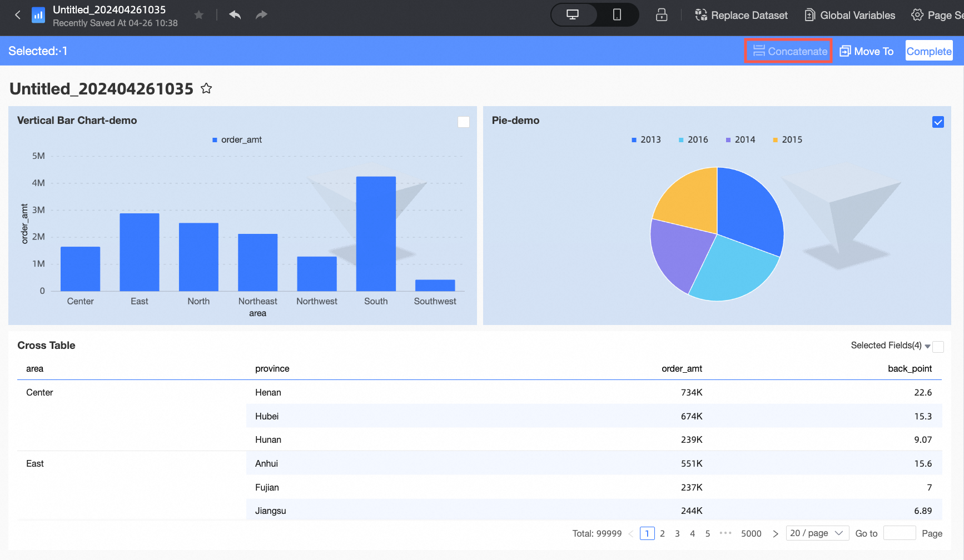Switch to desktop preview mode

[573, 15]
